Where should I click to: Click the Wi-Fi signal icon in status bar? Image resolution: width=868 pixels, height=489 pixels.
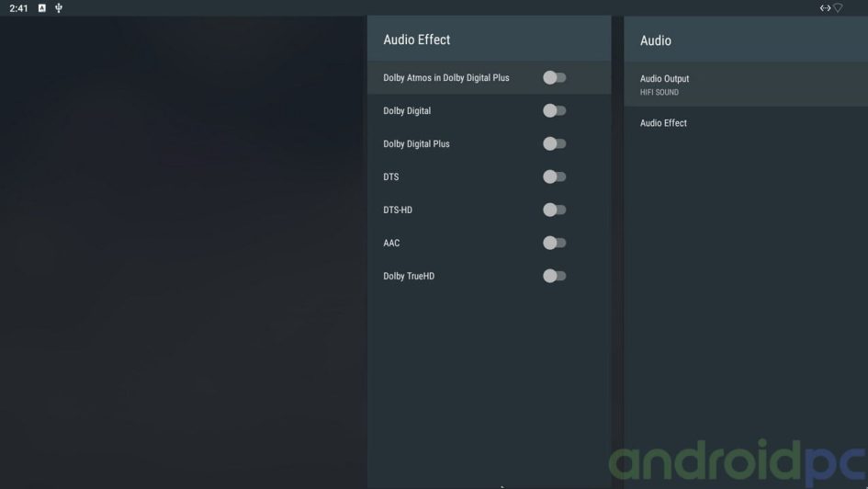(x=838, y=7)
